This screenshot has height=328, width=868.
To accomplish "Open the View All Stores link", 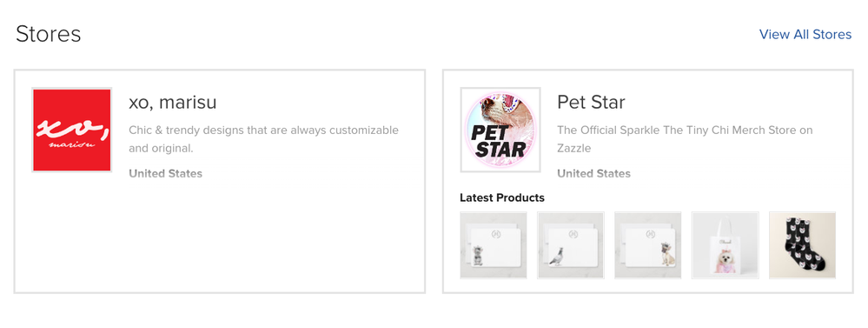I will [x=805, y=34].
